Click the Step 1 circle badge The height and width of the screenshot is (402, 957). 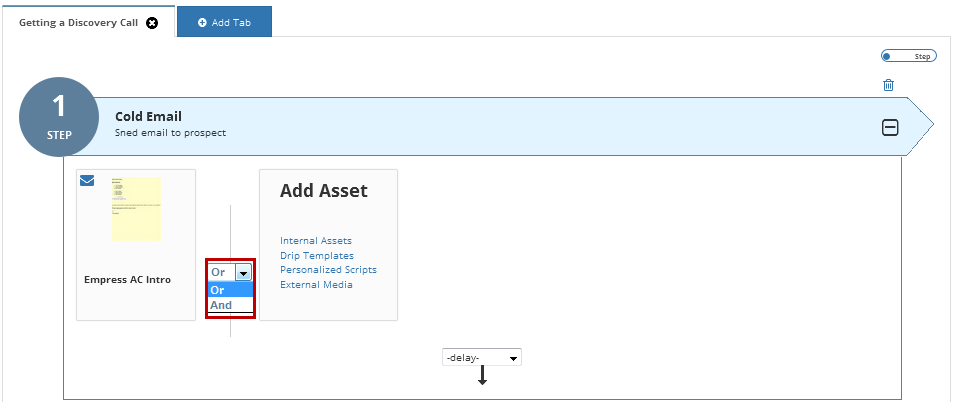click(x=59, y=117)
